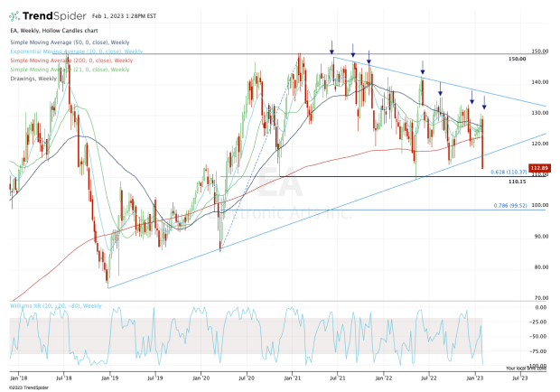Select the Exponential Moving Average 10 legend label
560x392 pixels.
[x=77, y=51]
